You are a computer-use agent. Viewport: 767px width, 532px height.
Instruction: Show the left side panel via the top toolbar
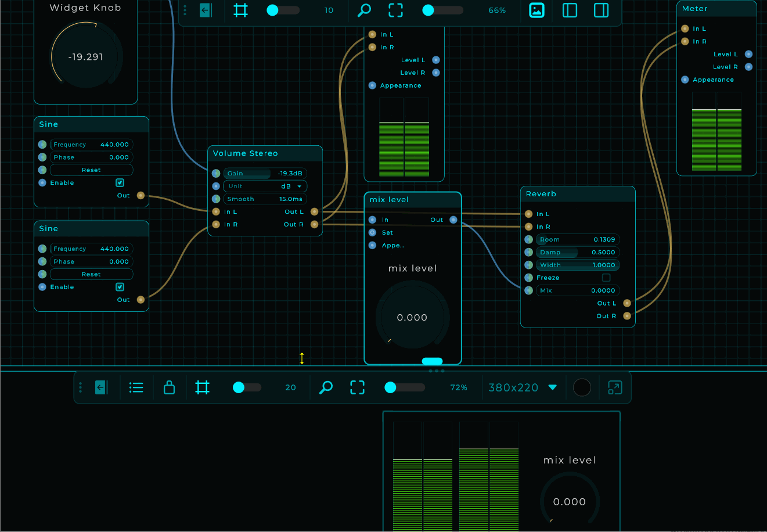(570, 10)
